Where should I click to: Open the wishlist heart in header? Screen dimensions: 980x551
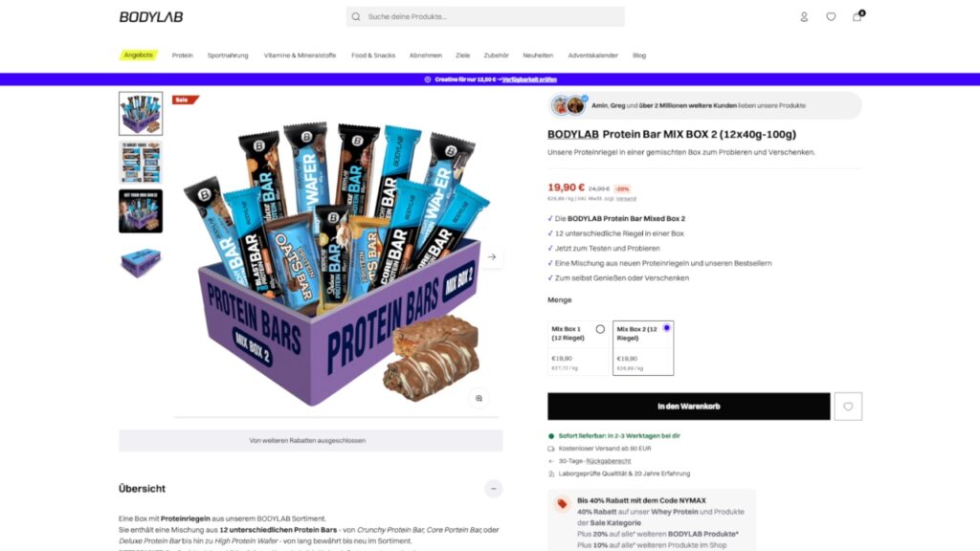pyautogui.click(x=831, y=17)
